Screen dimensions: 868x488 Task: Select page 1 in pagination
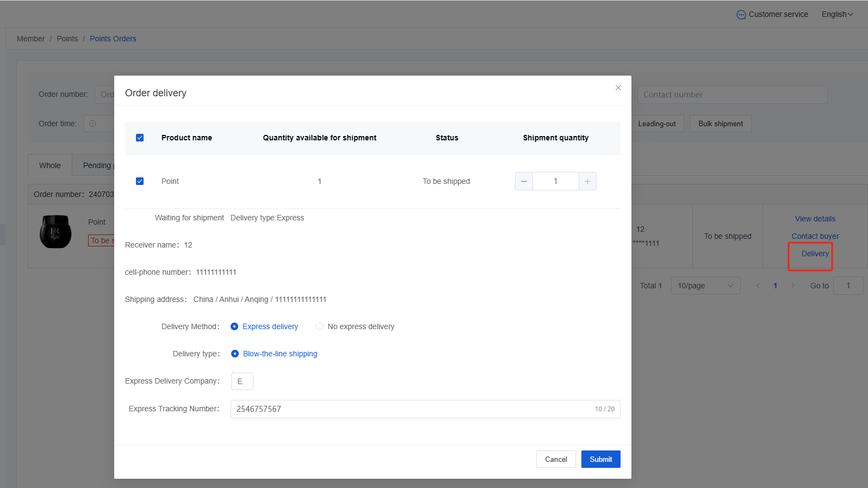[775, 286]
